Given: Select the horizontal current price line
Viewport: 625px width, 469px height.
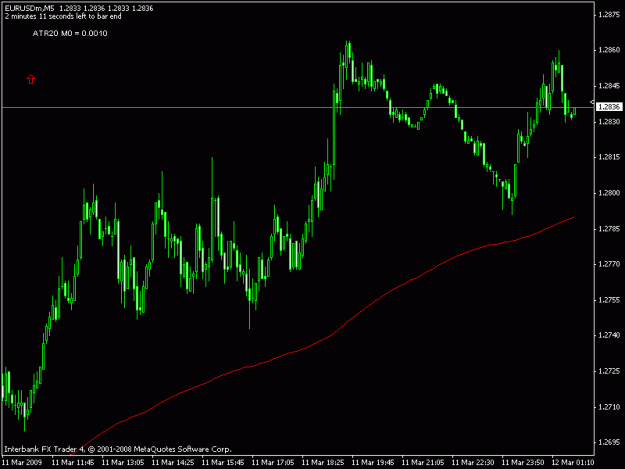Looking at the screenshot, I should click(298, 108).
